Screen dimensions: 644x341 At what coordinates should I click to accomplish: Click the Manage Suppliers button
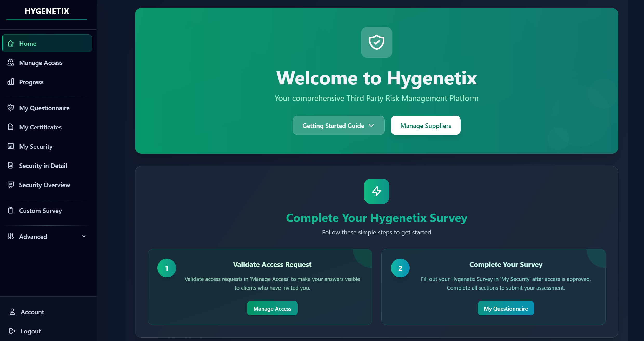[426, 125]
